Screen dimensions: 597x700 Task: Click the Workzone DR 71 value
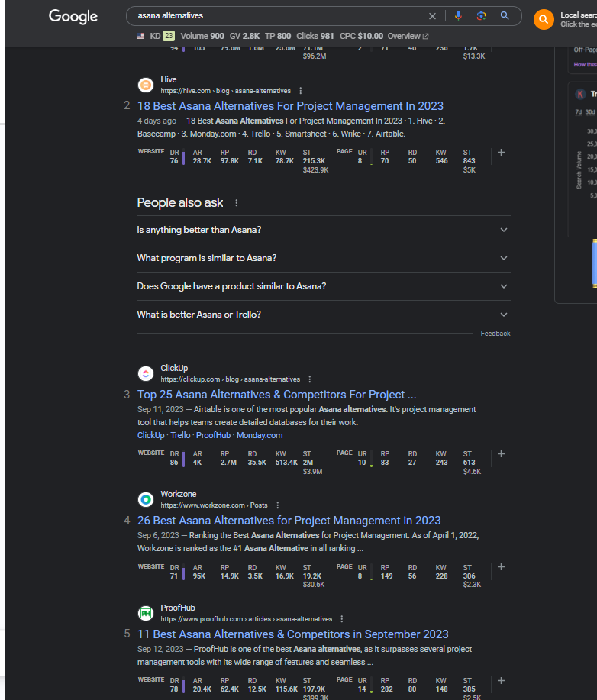[174, 576]
